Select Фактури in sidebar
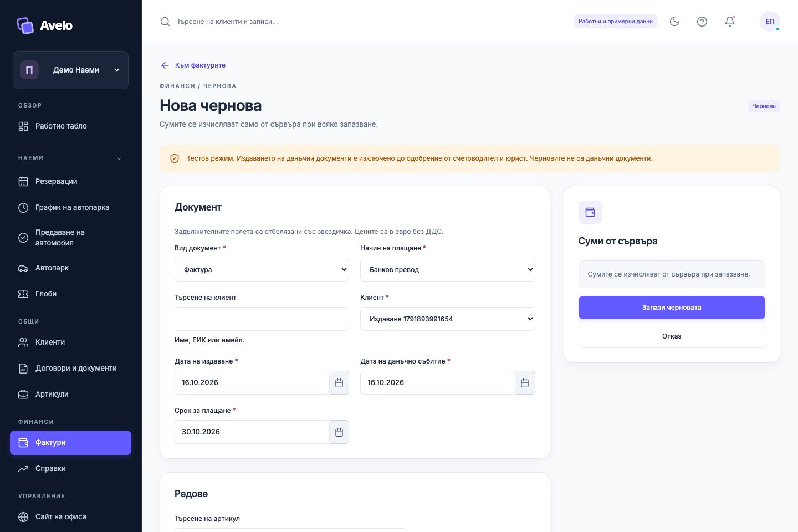Viewport: 798px width, 532px height. click(70, 443)
